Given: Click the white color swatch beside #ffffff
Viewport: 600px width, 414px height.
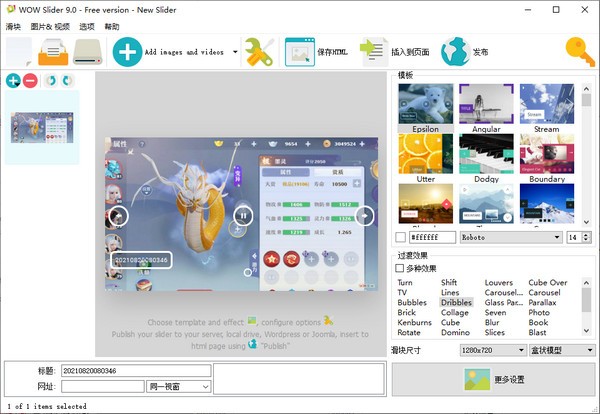Looking at the screenshot, I should point(401,237).
